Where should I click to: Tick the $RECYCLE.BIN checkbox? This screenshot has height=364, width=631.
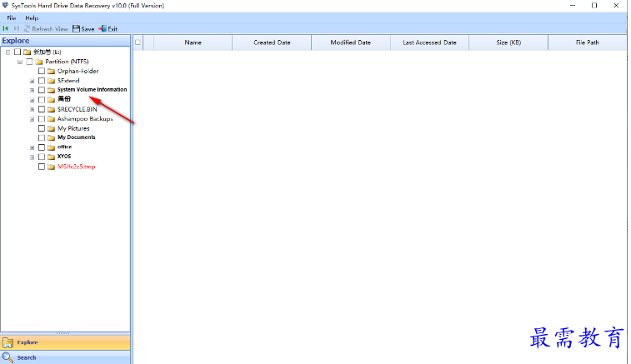(x=42, y=109)
